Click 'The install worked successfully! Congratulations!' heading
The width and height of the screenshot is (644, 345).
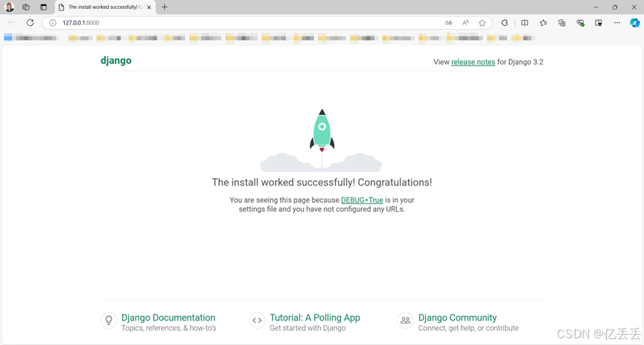tap(322, 182)
